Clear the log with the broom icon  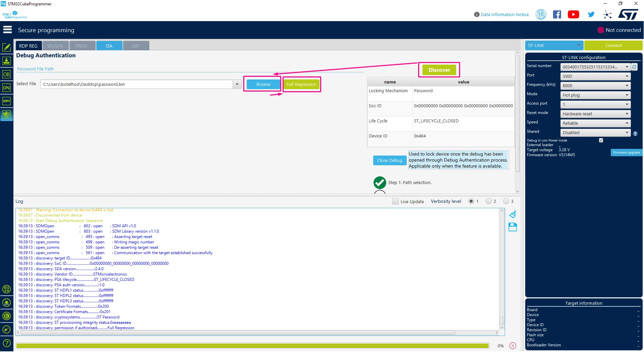(513, 214)
